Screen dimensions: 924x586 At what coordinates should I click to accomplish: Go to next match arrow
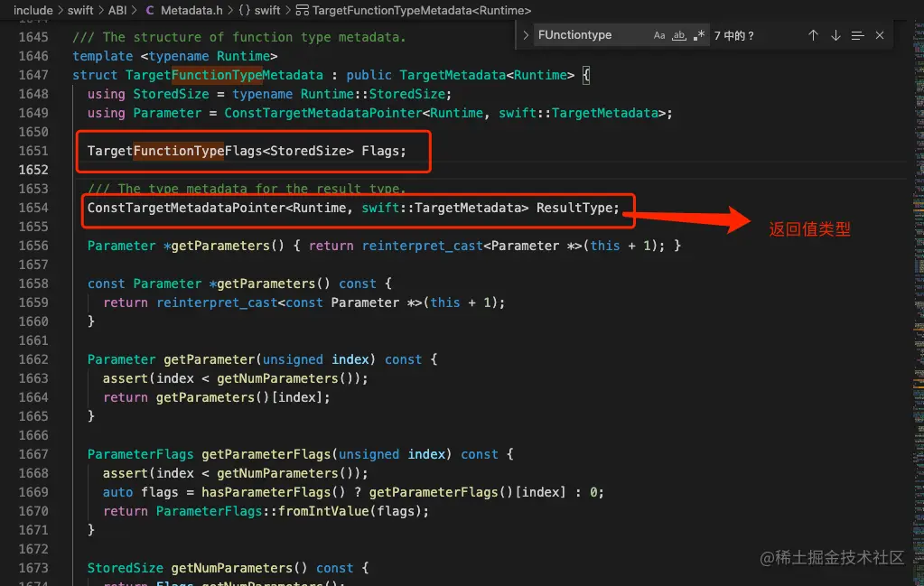tap(835, 35)
